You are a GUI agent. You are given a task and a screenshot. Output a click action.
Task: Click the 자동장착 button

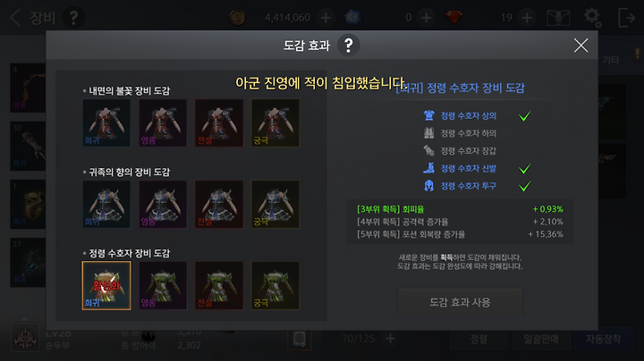pos(604,339)
